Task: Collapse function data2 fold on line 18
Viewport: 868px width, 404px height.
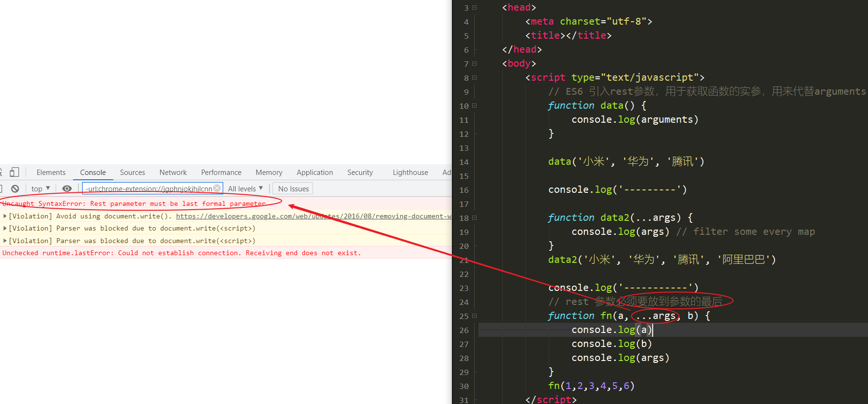Action: (475, 217)
